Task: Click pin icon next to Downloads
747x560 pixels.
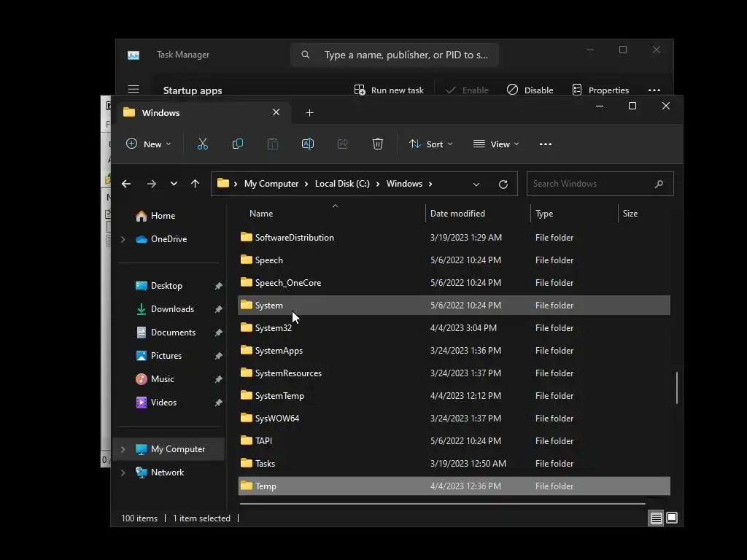Action: click(x=218, y=309)
